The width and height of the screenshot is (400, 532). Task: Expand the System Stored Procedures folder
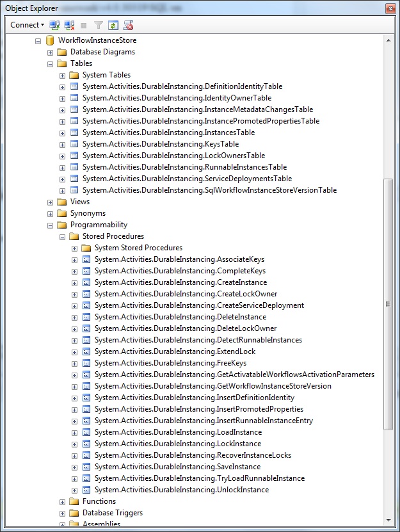click(x=75, y=248)
